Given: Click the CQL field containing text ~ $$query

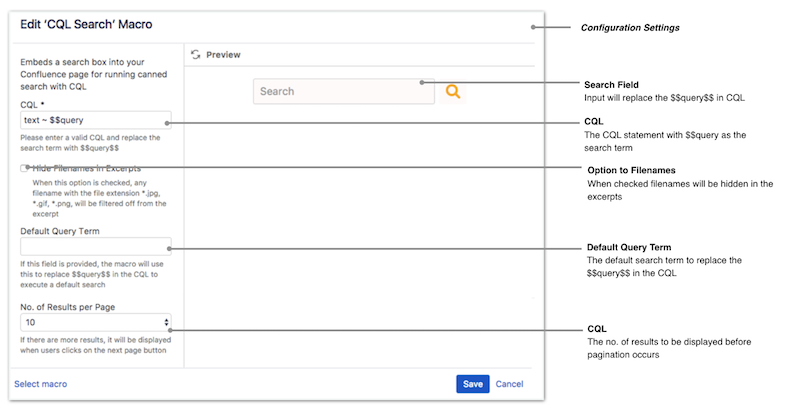Looking at the screenshot, I should [x=95, y=120].
